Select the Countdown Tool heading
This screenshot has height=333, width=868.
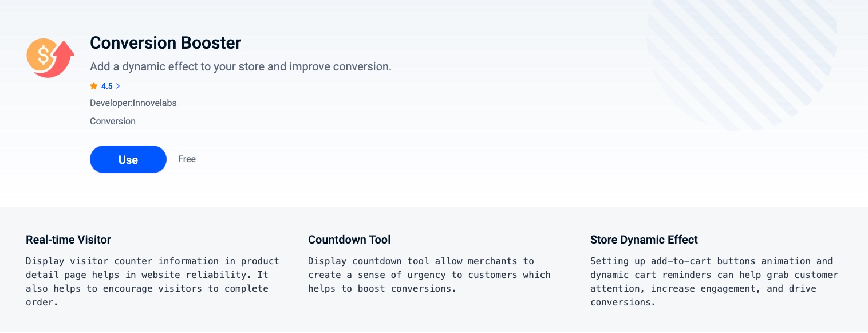[349, 240]
